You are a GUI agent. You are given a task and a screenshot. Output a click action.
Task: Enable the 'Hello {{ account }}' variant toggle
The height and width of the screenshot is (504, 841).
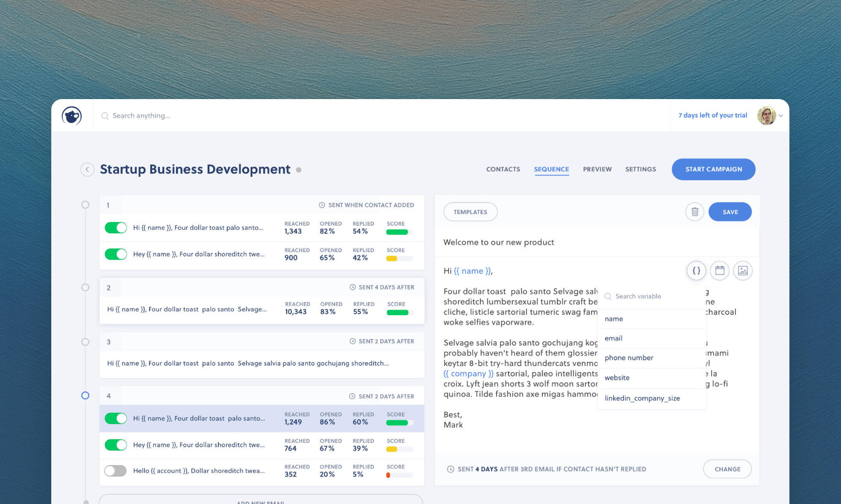[x=116, y=471]
